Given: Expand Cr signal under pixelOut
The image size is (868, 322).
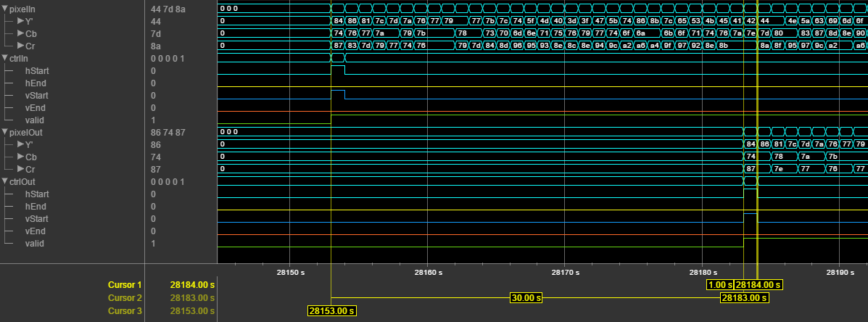Looking at the screenshot, I should (x=20, y=169).
